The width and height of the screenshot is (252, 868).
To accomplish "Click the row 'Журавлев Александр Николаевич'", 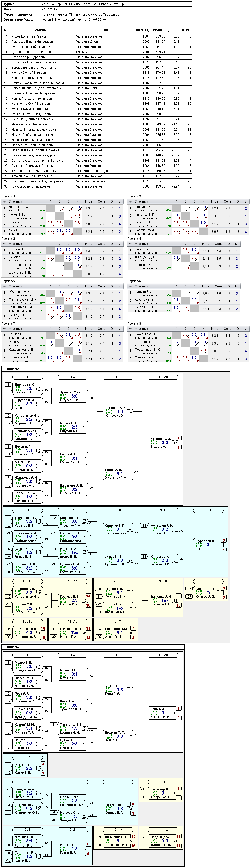I will [97, 62].
